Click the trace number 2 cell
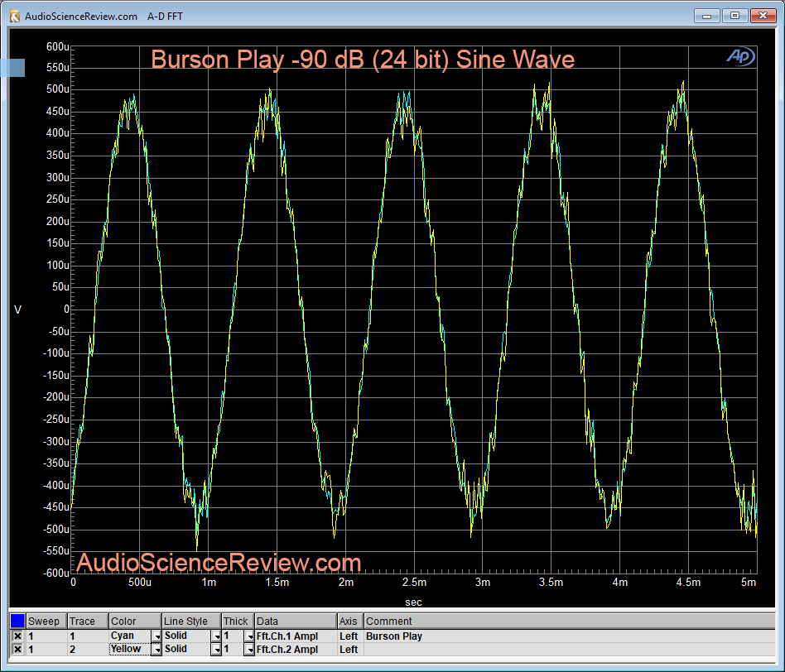Viewport: 785px width, 672px height. (88, 649)
